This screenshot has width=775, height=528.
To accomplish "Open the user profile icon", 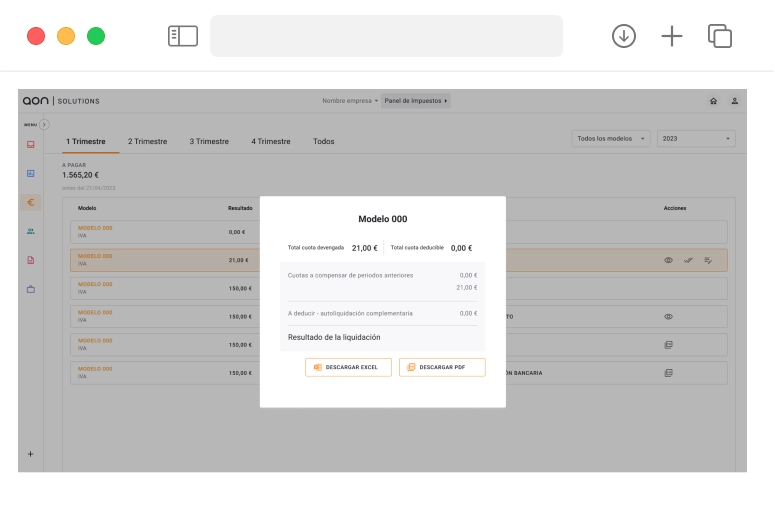I will [x=734, y=101].
